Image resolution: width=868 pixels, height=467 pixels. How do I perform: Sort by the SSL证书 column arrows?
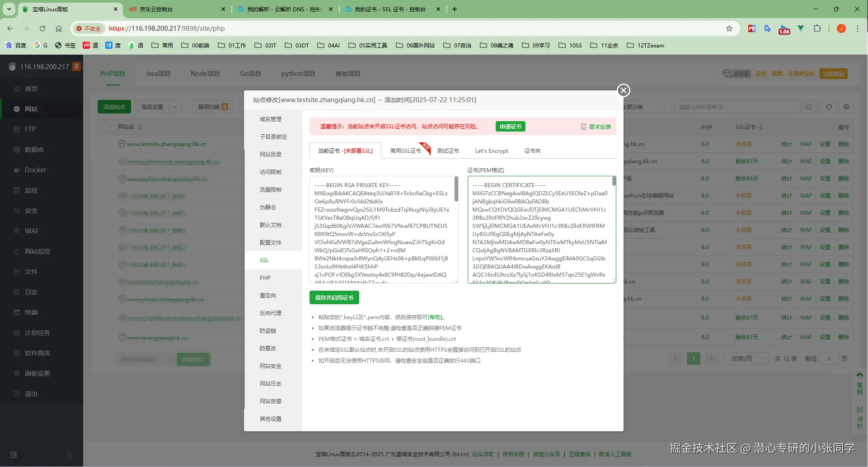[x=761, y=127]
